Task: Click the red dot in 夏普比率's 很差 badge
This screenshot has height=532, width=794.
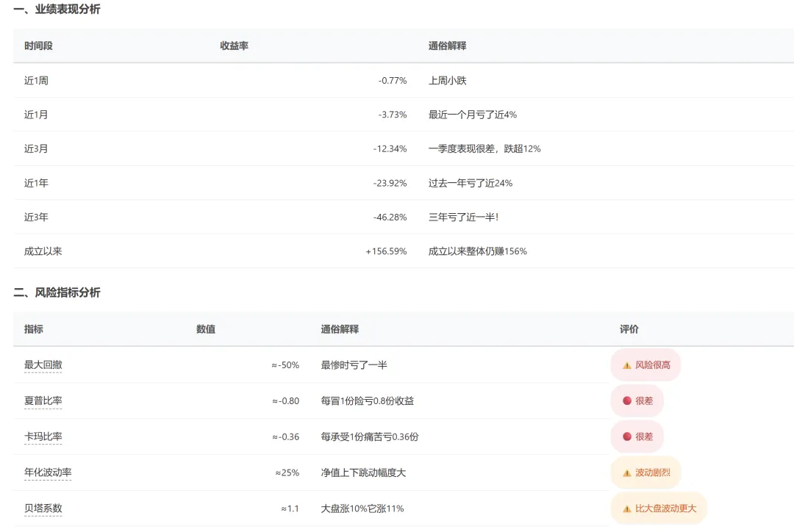Action: click(x=627, y=401)
